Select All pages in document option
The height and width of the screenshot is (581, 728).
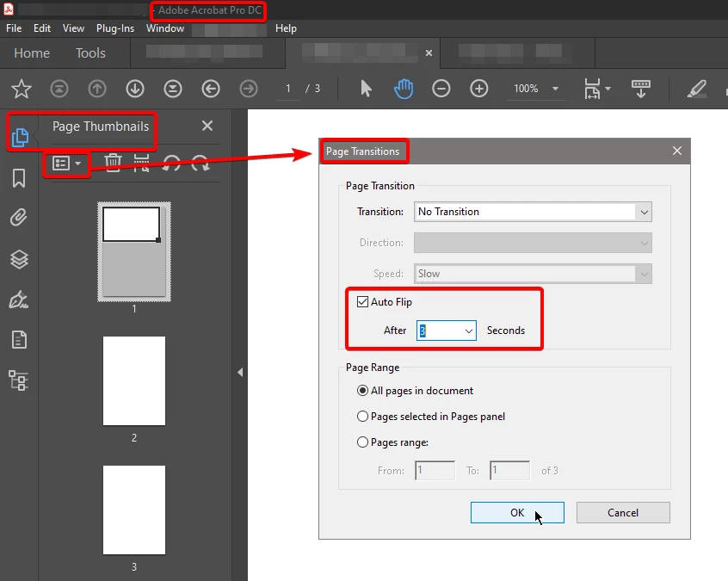pyautogui.click(x=362, y=391)
